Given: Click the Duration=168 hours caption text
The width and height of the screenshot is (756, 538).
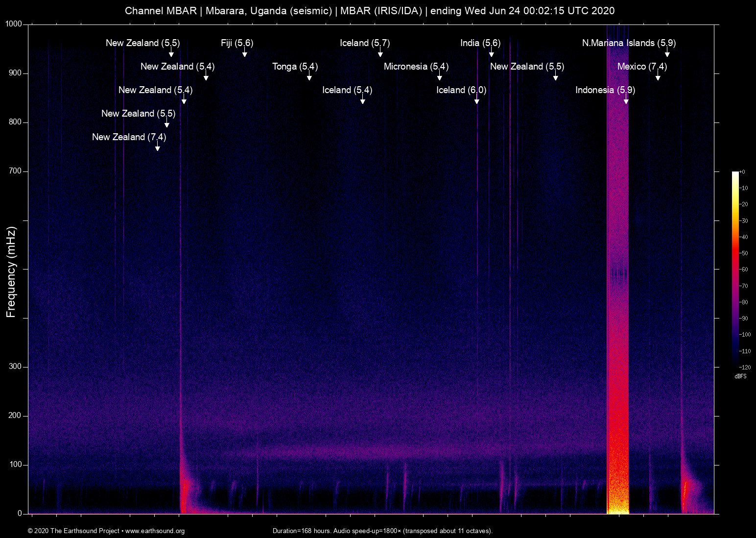Looking at the screenshot, I should click(x=383, y=531).
